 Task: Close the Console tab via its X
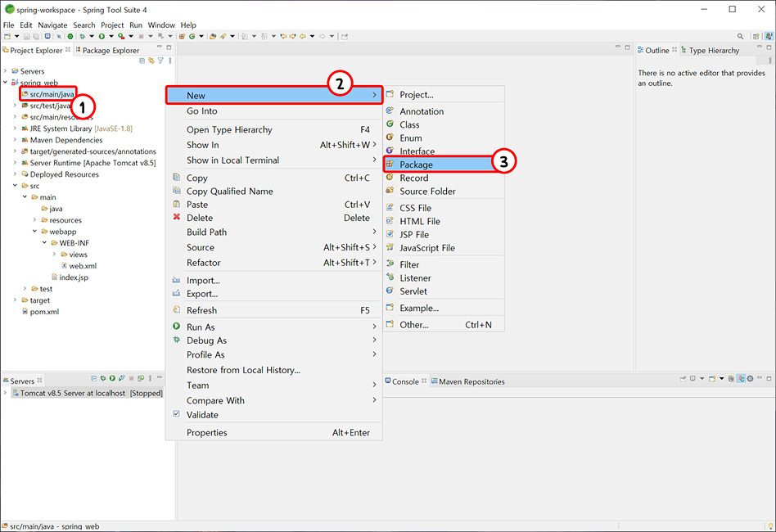coord(424,381)
